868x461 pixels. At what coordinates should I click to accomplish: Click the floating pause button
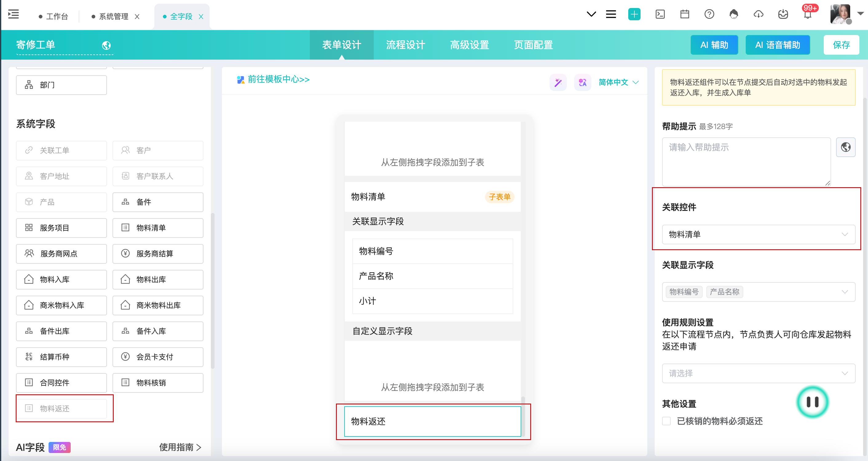pyautogui.click(x=812, y=402)
